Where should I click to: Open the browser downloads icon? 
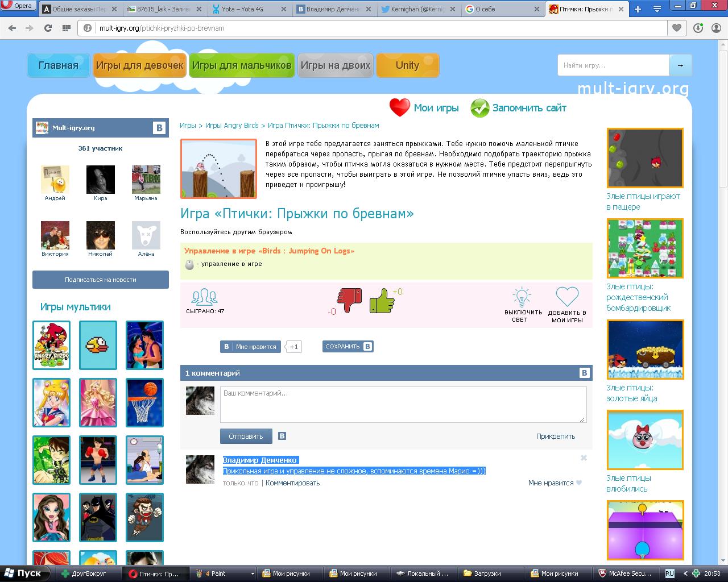(698, 28)
